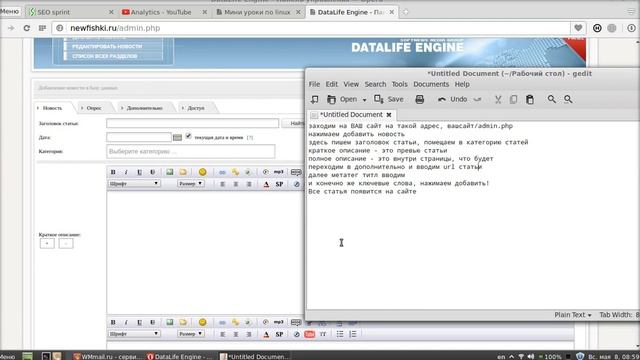Open the upper Размер size dropdown

pyautogui.click(x=191, y=184)
